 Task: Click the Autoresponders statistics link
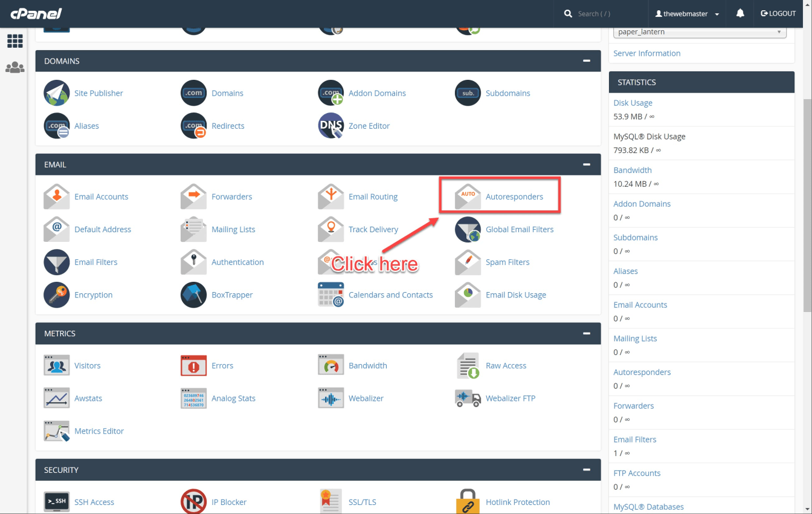642,372
